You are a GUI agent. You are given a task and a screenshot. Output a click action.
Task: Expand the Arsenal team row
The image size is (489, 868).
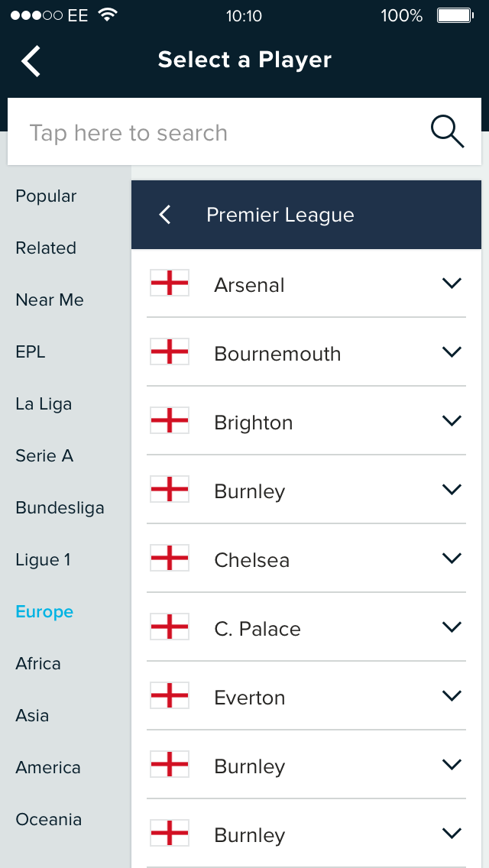[x=452, y=283]
